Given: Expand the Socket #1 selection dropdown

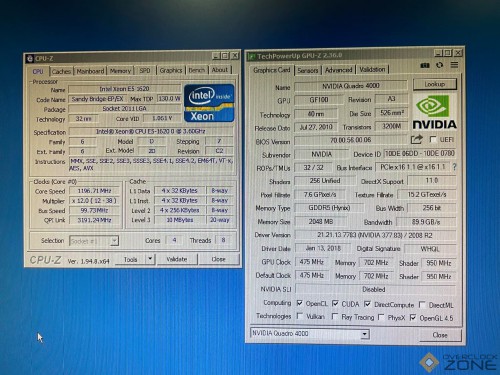Looking at the screenshot, I should point(114,240).
